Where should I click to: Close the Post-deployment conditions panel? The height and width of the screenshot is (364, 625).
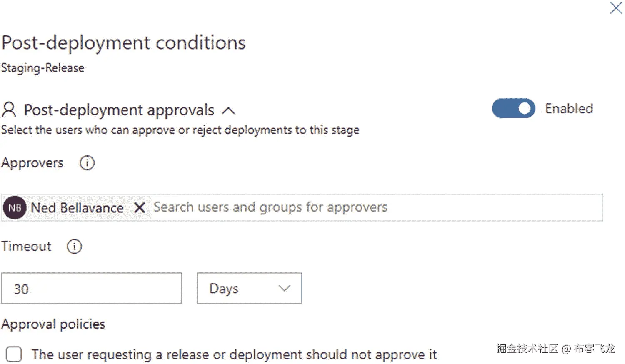pos(616,8)
